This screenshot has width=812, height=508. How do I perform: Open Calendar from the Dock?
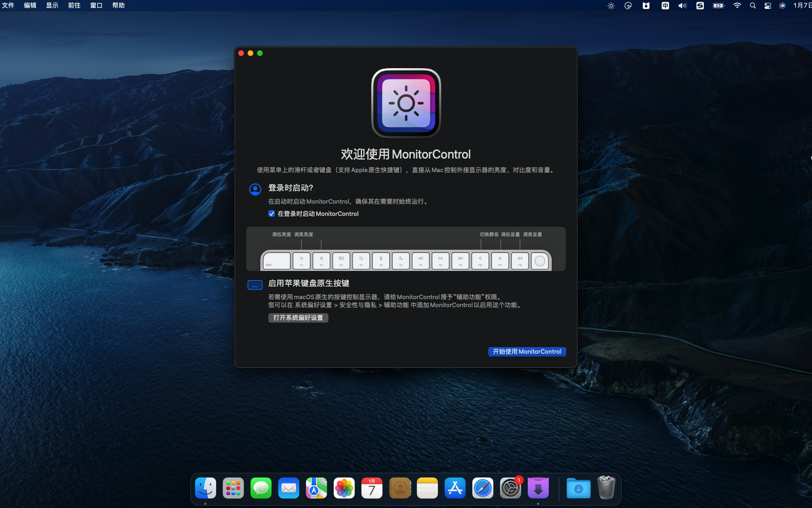coord(372,488)
